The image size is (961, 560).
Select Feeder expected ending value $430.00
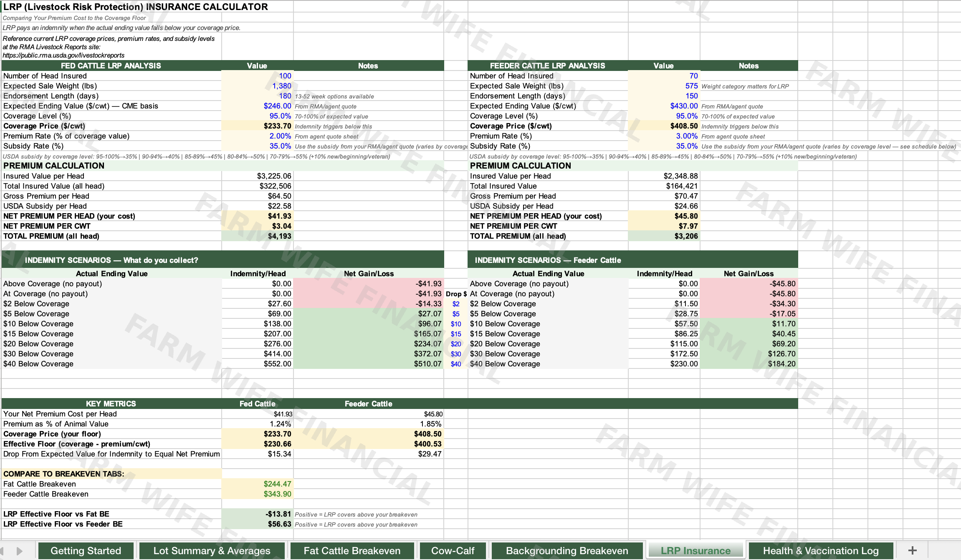664,106
